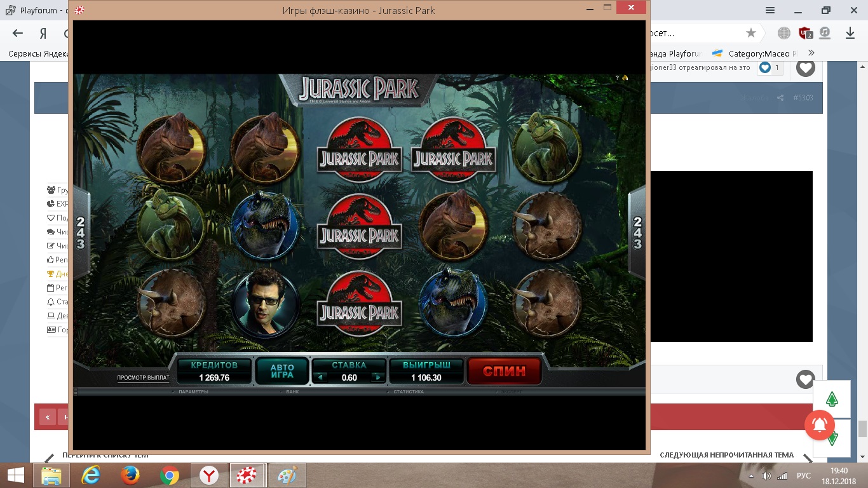
Task: Increase the СТАВКА bet with right arrow
Action: pyautogui.click(x=377, y=377)
